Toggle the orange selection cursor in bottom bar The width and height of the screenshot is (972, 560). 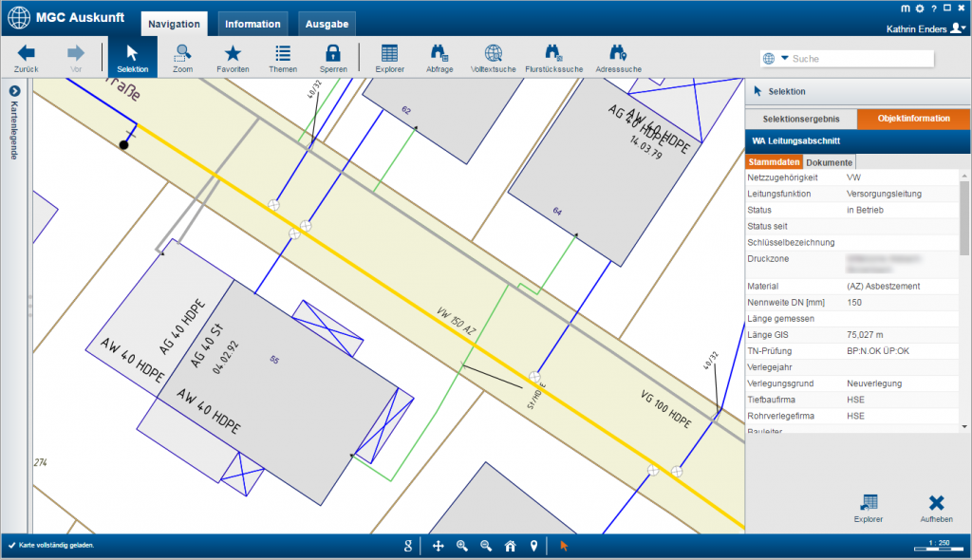click(564, 546)
